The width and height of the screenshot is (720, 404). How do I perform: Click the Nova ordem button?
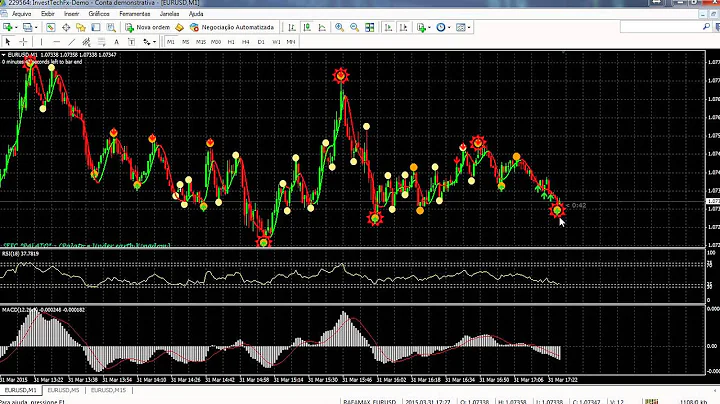pos(147,28)
